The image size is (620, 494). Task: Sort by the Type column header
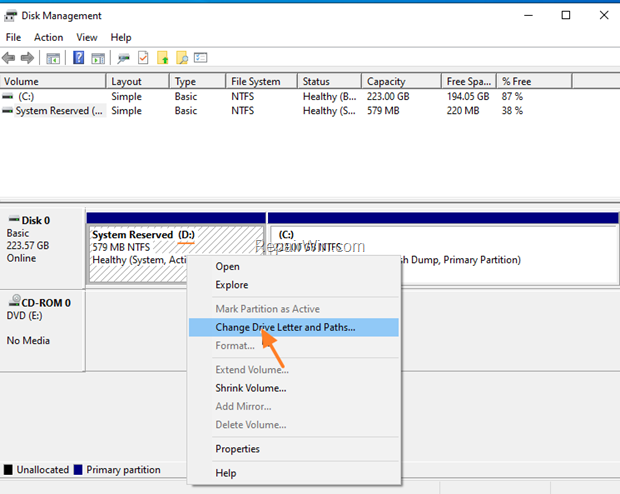(198, 81)
